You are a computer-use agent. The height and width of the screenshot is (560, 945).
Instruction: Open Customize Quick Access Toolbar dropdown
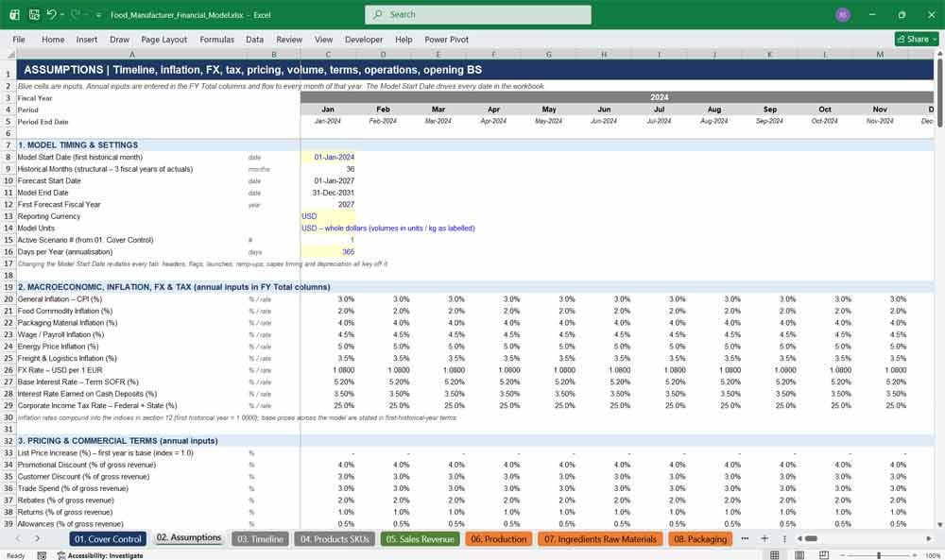tap(98, 15)
